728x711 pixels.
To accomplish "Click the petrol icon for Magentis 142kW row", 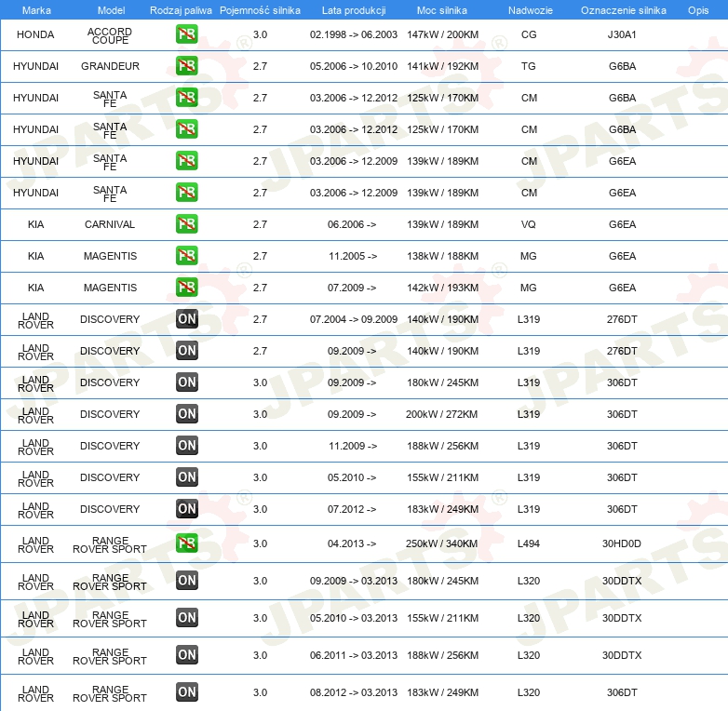I will point(186,288).
